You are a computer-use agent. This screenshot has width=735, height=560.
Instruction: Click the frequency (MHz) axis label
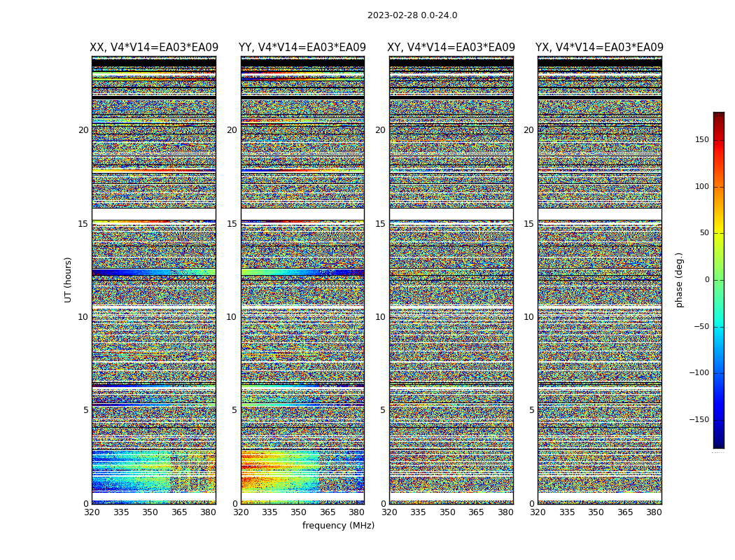(338, 525)
